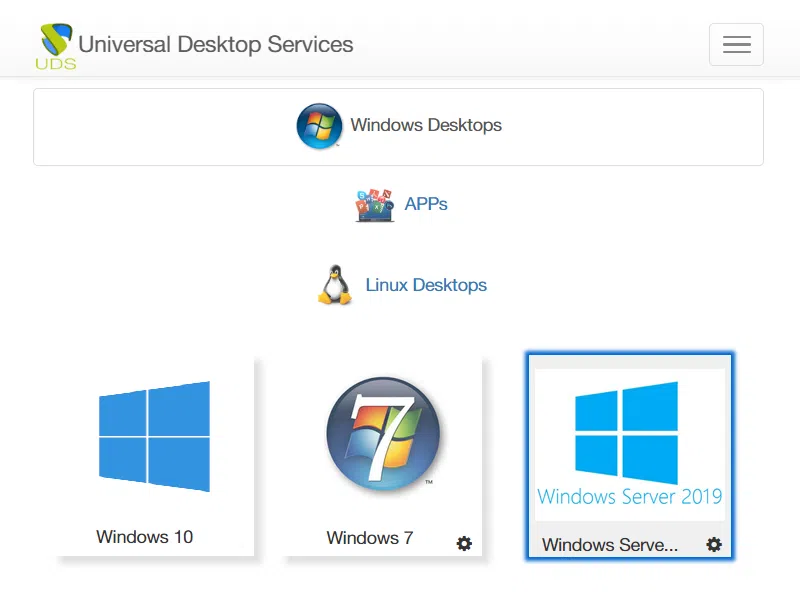Image resolution: width=800 pixels, height=600 pixels.
Task: Launch the Windows 7 desktop logo
Action: point(383,435)
